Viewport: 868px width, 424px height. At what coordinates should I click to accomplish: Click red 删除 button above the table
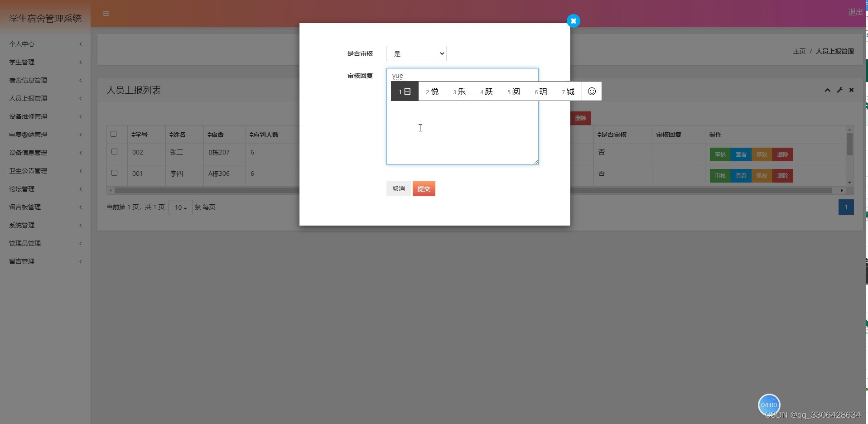581,118
